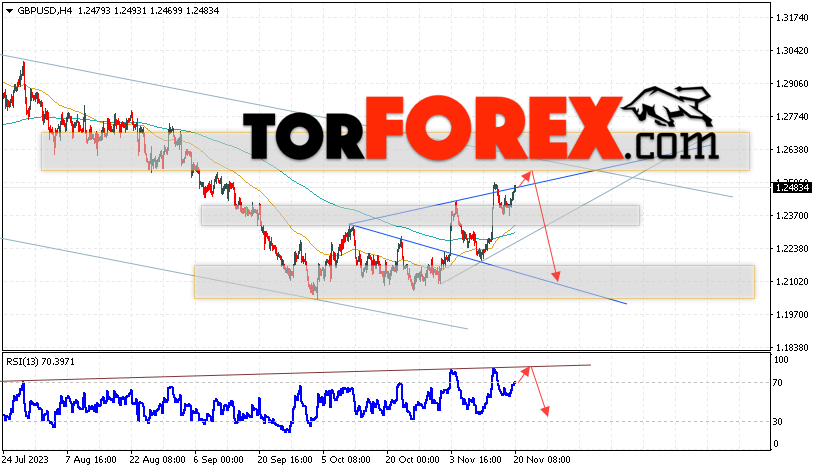Select the 6 Sep 00:00 time label
The width and height of the screenshot is (816, 471).
coord(219,460)
